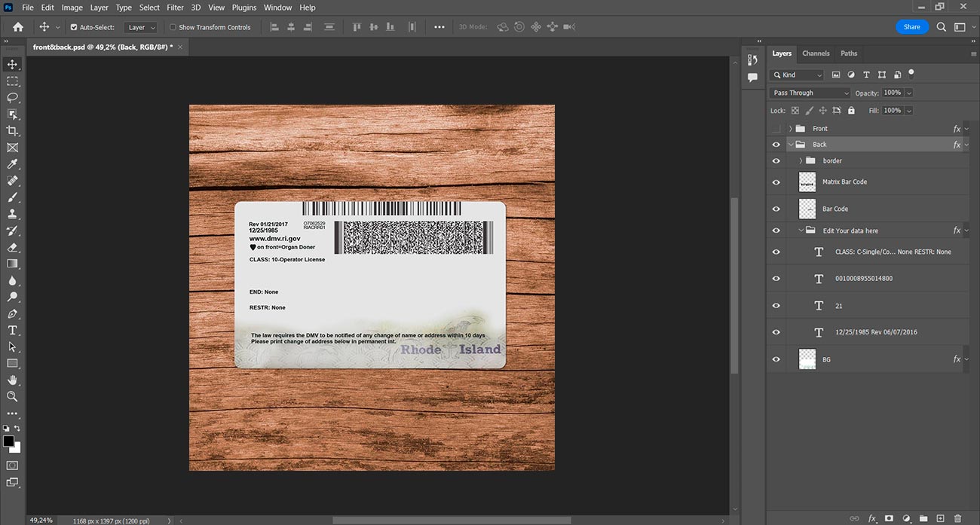Choose the Eraser tool

[x=12, y=247]
